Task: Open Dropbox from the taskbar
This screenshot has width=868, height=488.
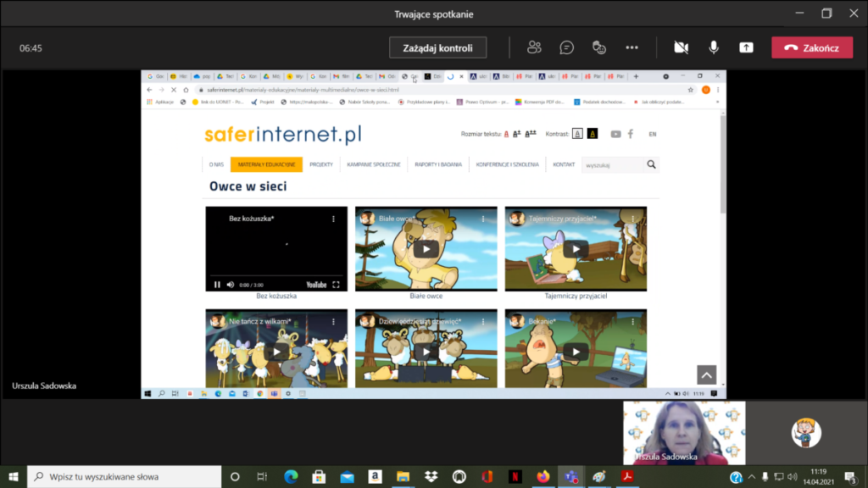Action: tap(431, 476)
